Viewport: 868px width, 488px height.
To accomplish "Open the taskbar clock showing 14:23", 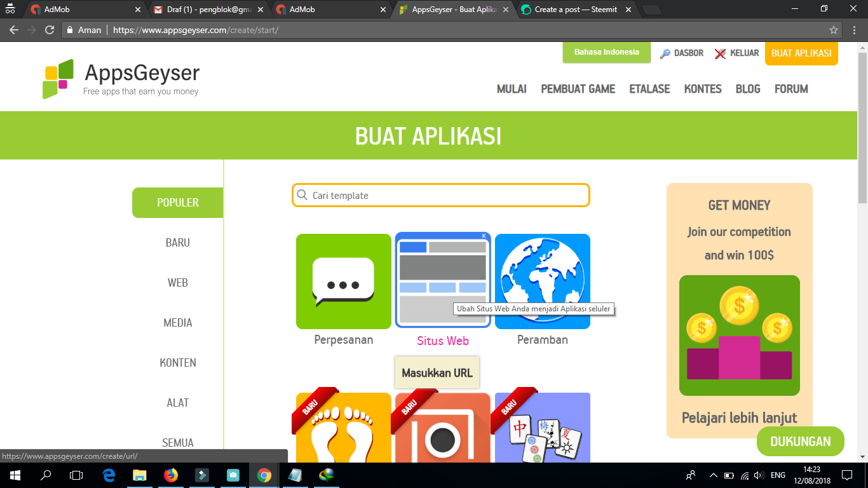I will point(812,475).
